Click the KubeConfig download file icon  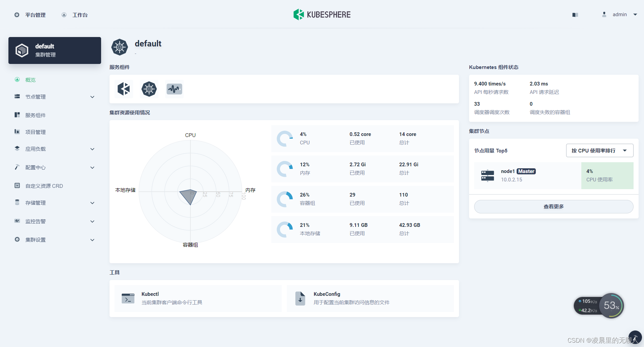click(300, 299)
